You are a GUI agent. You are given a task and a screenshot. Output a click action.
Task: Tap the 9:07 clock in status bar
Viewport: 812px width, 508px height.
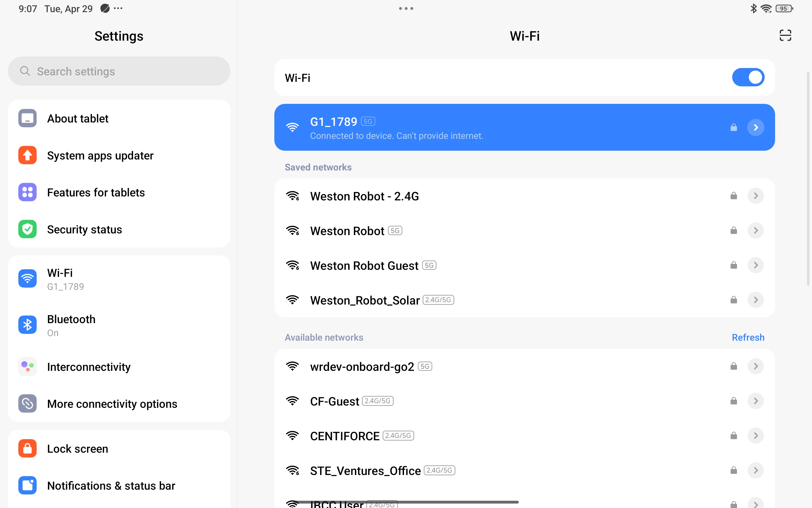point(28,9)
